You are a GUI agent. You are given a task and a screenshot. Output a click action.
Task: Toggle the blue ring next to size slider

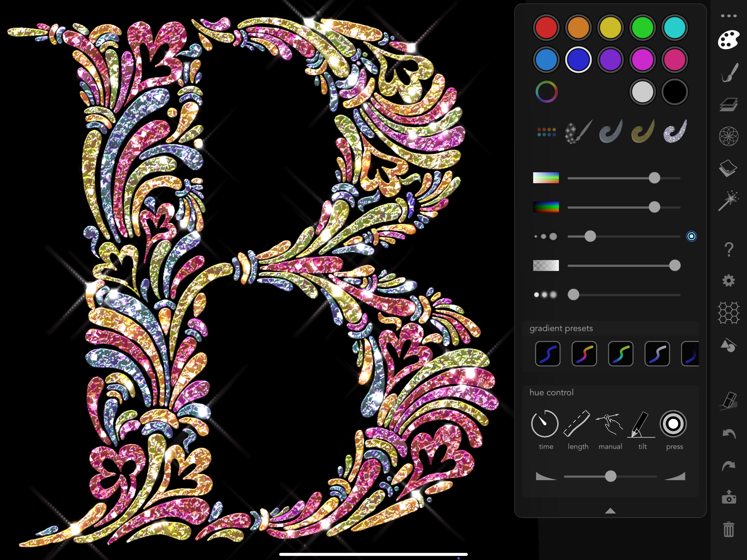coord(691,236)
